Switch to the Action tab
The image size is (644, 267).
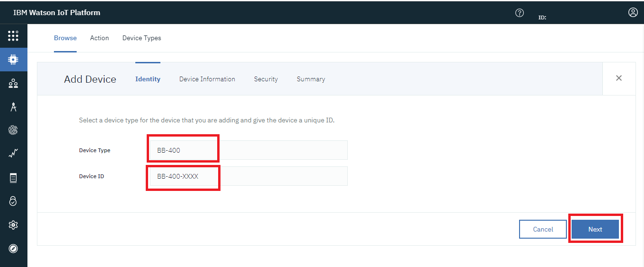point(99,38)
